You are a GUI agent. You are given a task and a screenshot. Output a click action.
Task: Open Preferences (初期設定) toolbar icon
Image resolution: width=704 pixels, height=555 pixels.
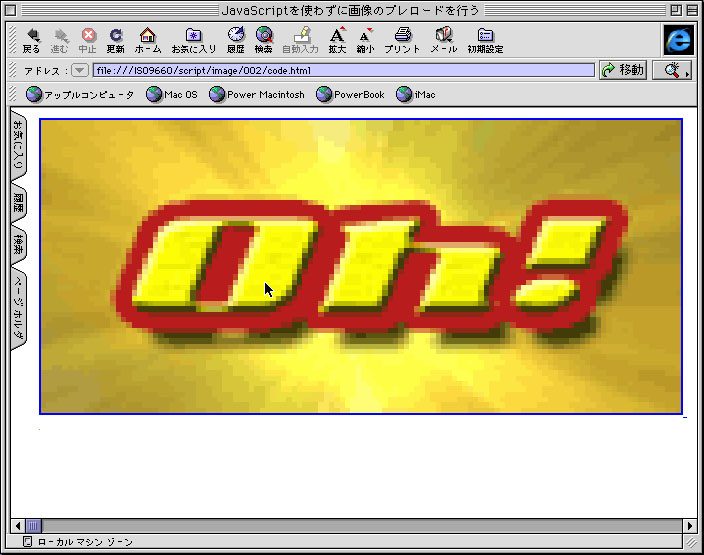pyautogui.click(x=485, y=36)
